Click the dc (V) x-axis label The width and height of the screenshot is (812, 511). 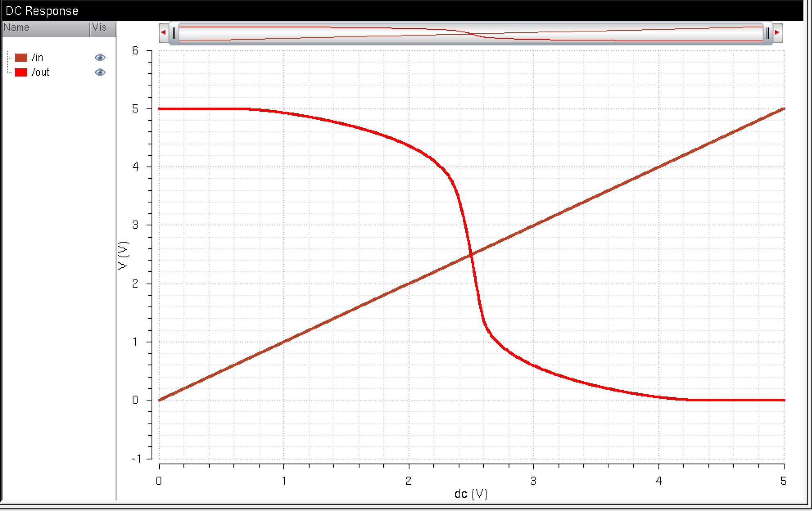pos(471,494)
